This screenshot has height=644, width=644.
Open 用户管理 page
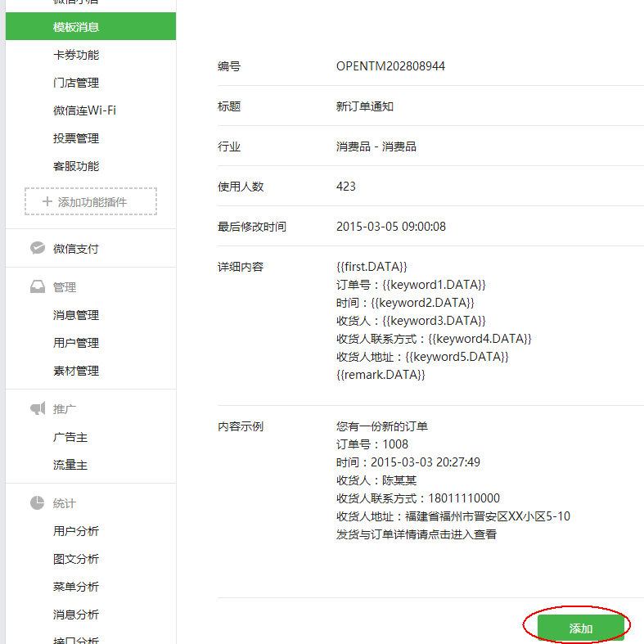[76, 343]
